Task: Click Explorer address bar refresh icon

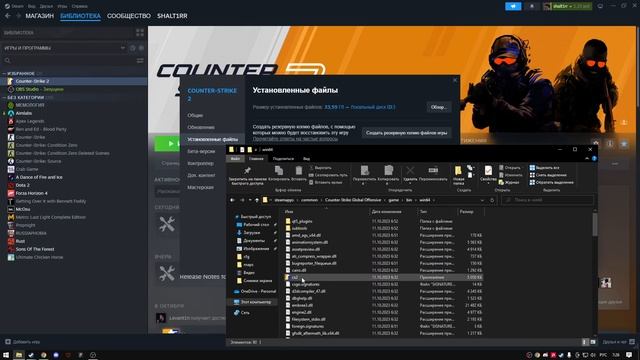Action: 492,200
